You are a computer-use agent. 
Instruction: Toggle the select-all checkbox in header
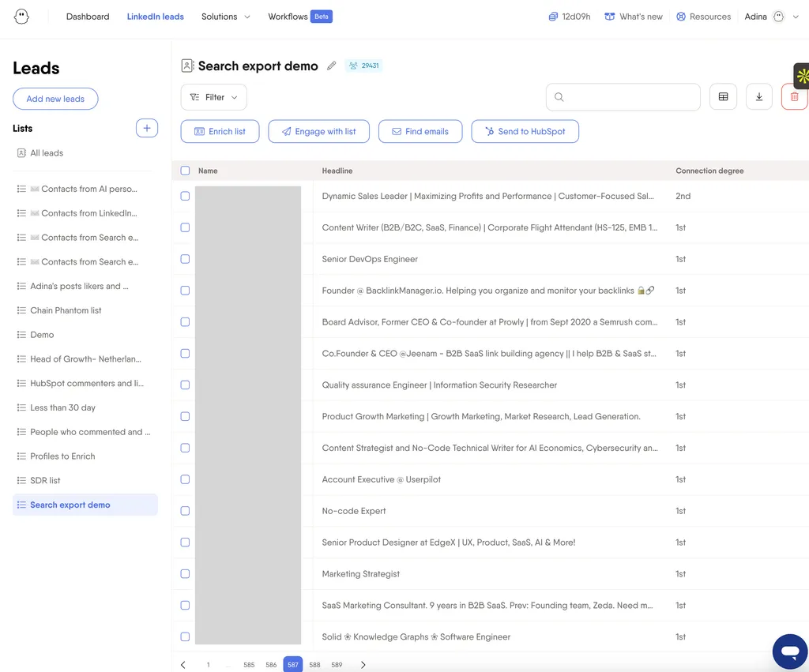pos(185,171)
